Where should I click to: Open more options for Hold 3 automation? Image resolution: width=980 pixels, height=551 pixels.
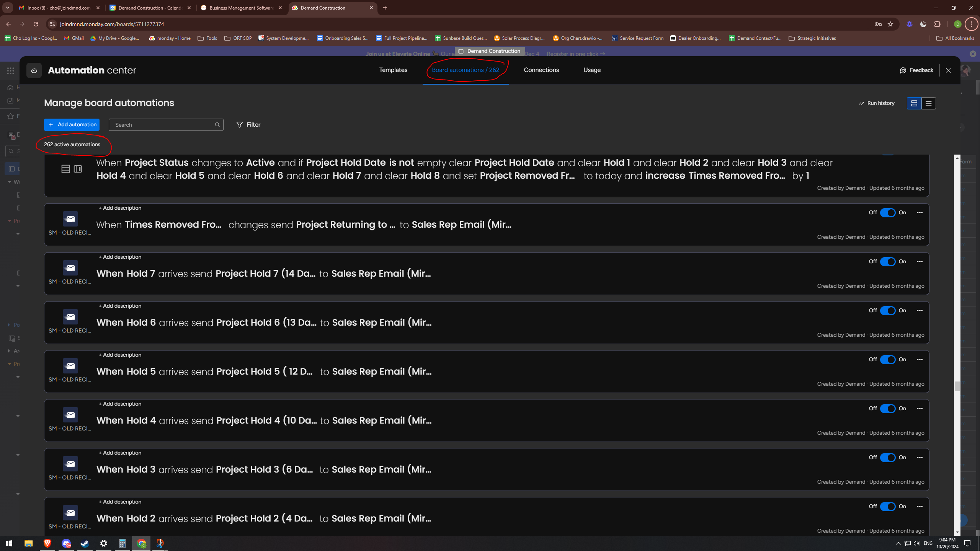(x=920, y=458)
